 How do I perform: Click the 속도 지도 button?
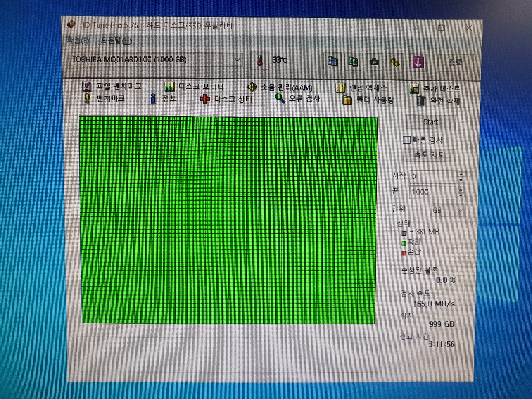[429, 155]
